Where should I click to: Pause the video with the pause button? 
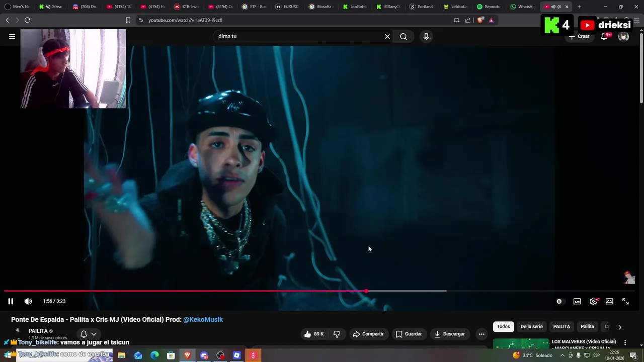pyautogui.click(x=11, y=301)
